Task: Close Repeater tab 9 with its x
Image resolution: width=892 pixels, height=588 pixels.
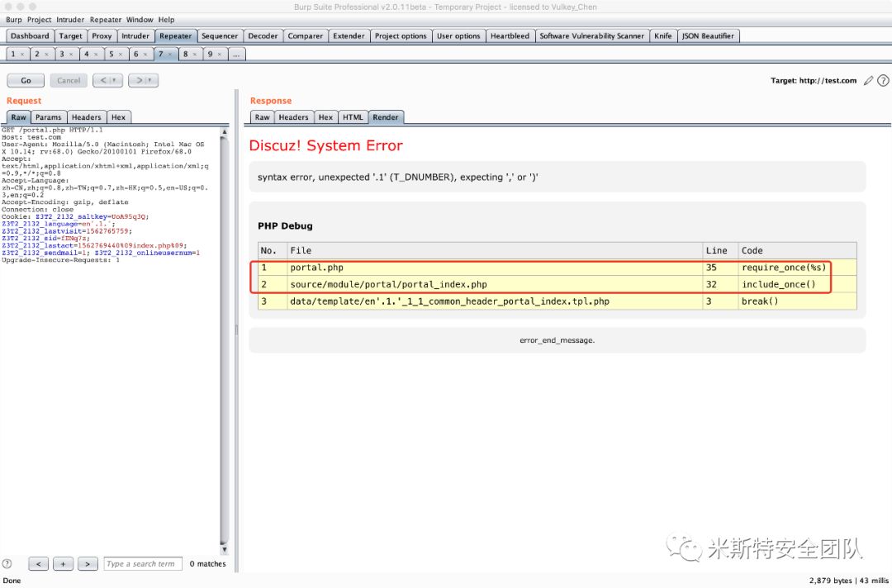Action: (220, 55)
